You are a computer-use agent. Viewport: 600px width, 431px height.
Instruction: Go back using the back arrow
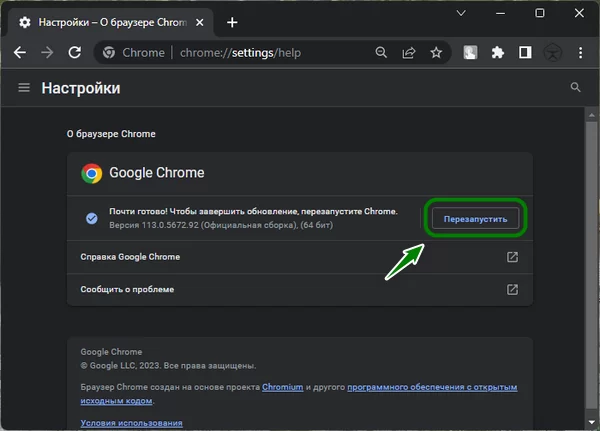click(20, 52)
